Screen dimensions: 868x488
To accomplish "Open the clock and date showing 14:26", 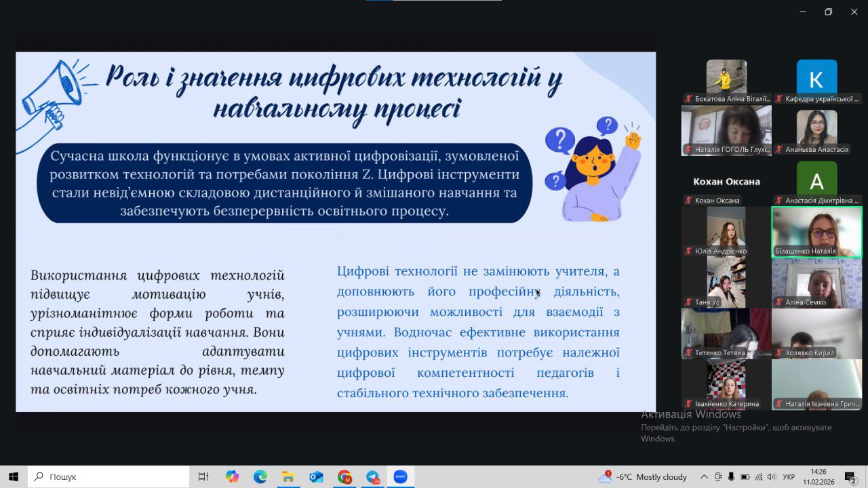I will [818, 476].
